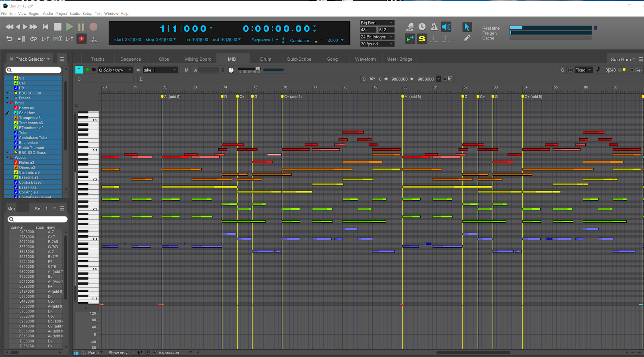The width and height of the screenshot is (644, 357).
Task: Start playback with the green Play button
Action: coord(70,27)
